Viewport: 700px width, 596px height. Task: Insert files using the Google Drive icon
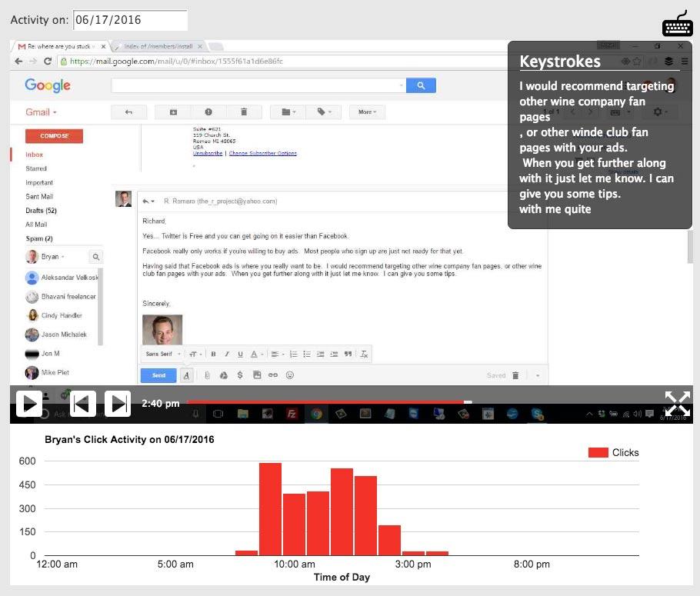(224, 375)
